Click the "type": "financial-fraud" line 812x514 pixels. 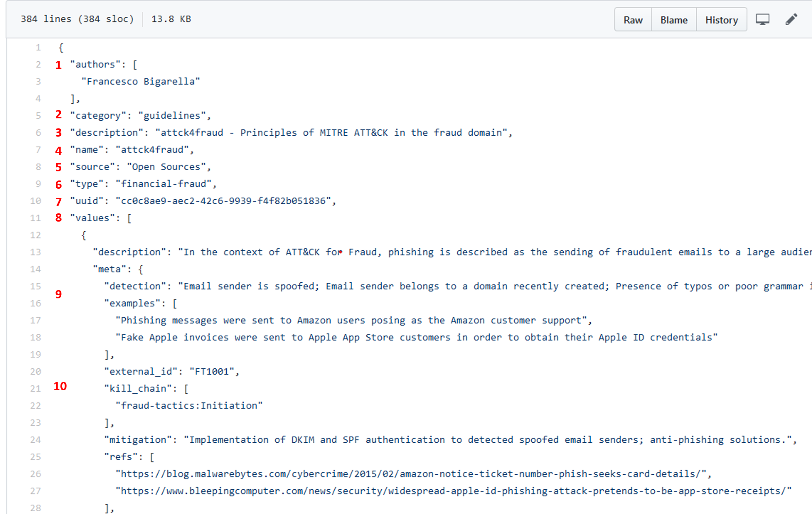pyautogui.click(x=143, y=184)
